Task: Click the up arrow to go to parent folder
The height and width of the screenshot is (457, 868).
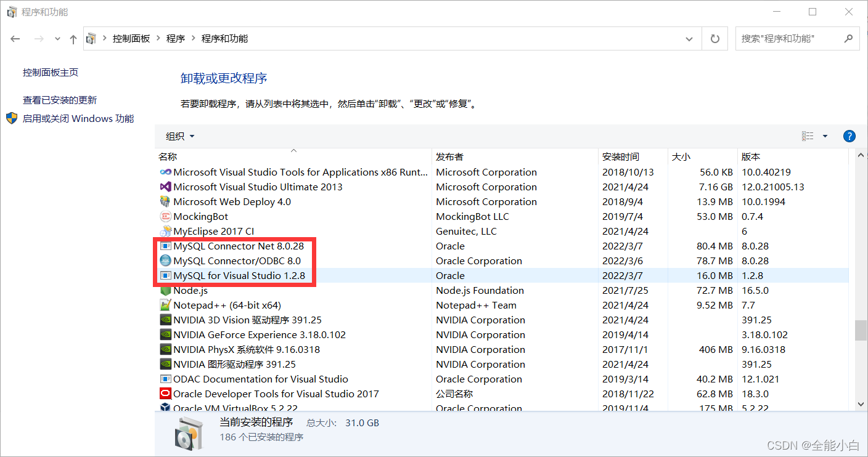Action: click(x=72, y=38)
